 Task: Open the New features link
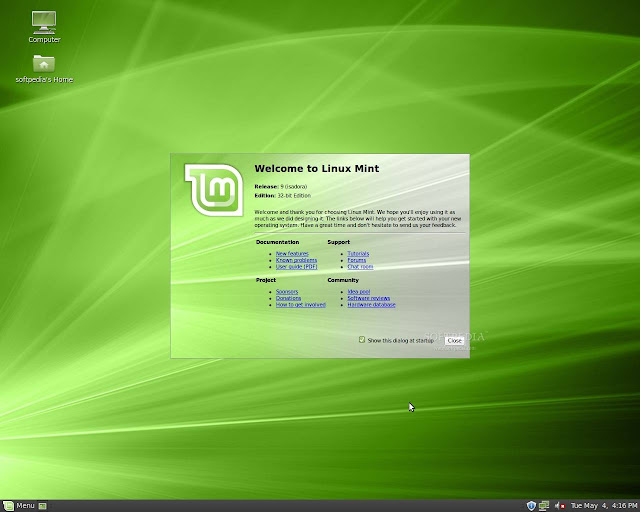[292, 254]
